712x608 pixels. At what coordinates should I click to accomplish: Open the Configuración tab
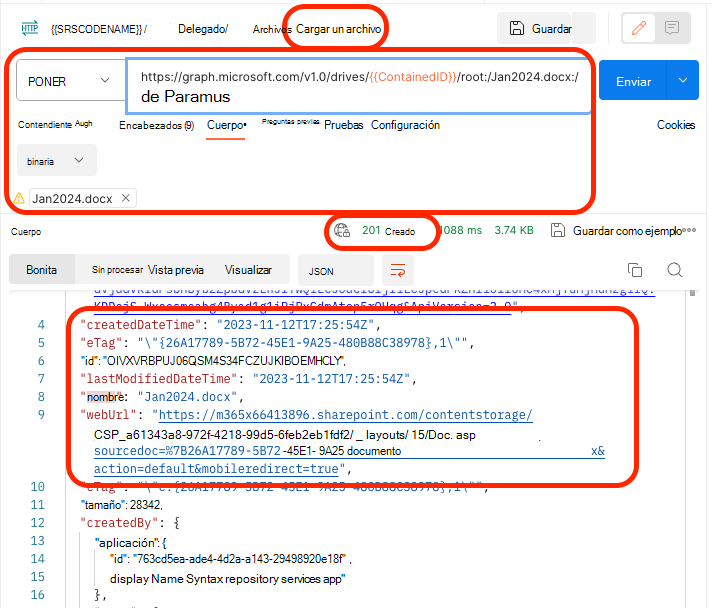coord(405,125)
